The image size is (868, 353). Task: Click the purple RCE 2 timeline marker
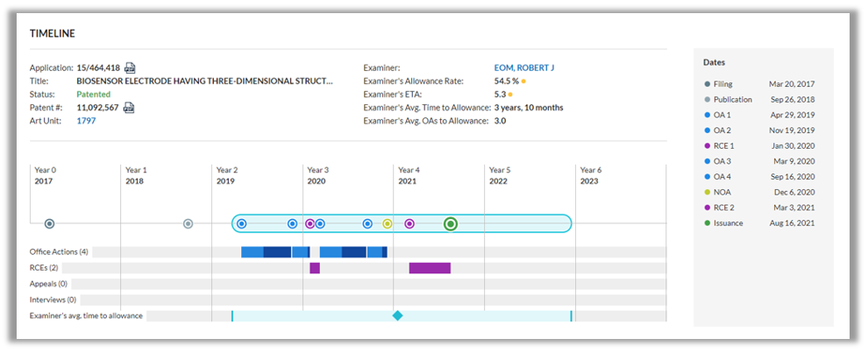pos(409,223)
